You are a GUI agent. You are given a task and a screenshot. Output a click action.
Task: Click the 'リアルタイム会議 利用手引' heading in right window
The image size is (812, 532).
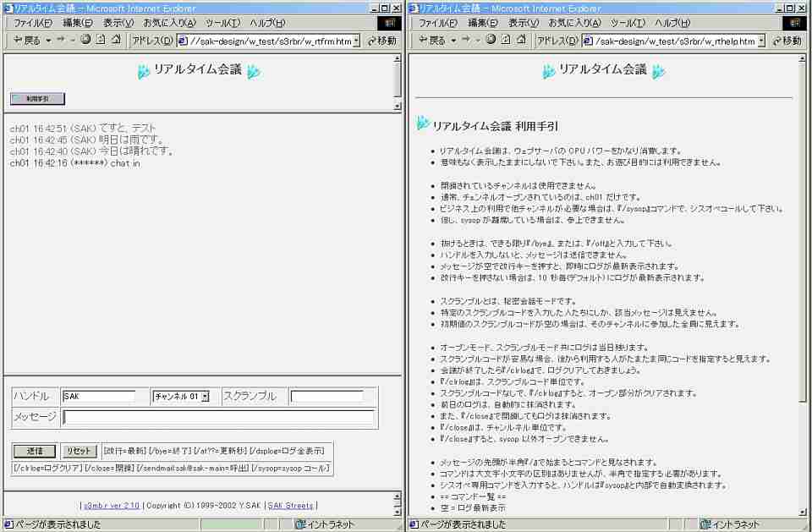pyautogui.click(x=495, y=126)
